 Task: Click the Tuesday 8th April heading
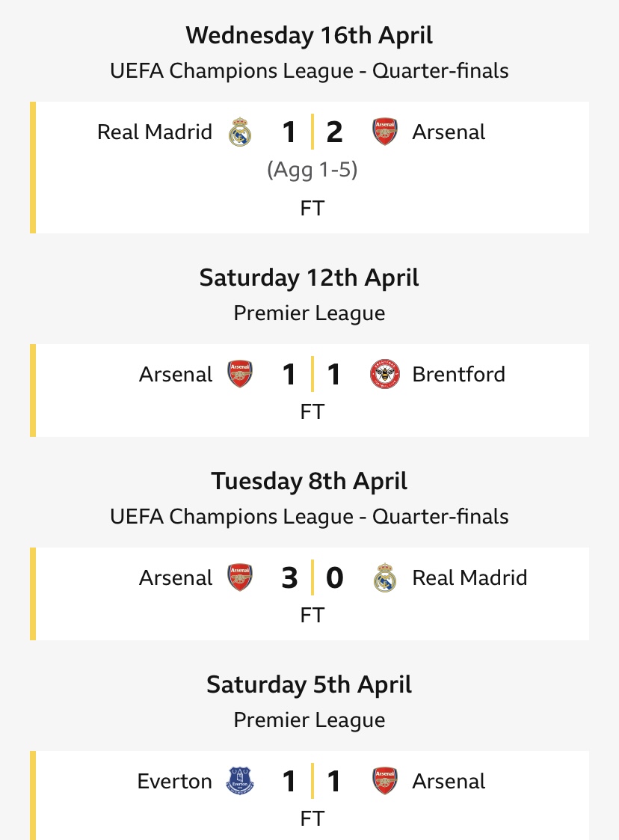pyautogui.click(x=309, y=481)
